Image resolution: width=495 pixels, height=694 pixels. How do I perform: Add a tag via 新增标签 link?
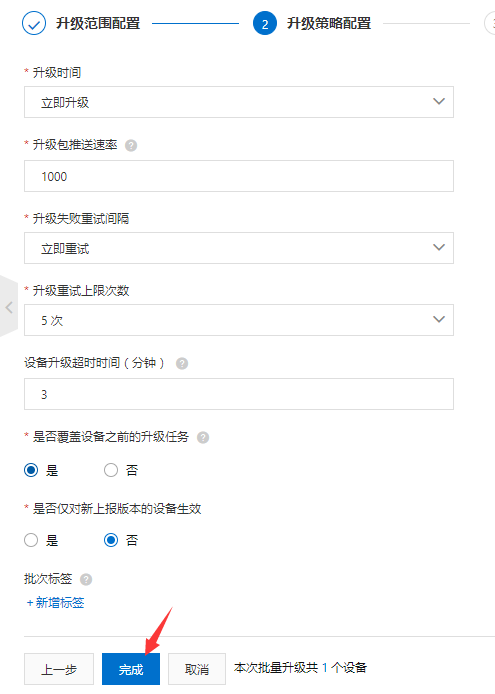pyautogui.click(x=55, y=602)
